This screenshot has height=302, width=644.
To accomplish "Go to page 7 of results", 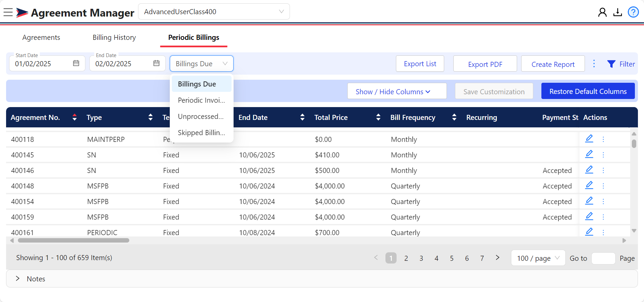I will 482,258.
